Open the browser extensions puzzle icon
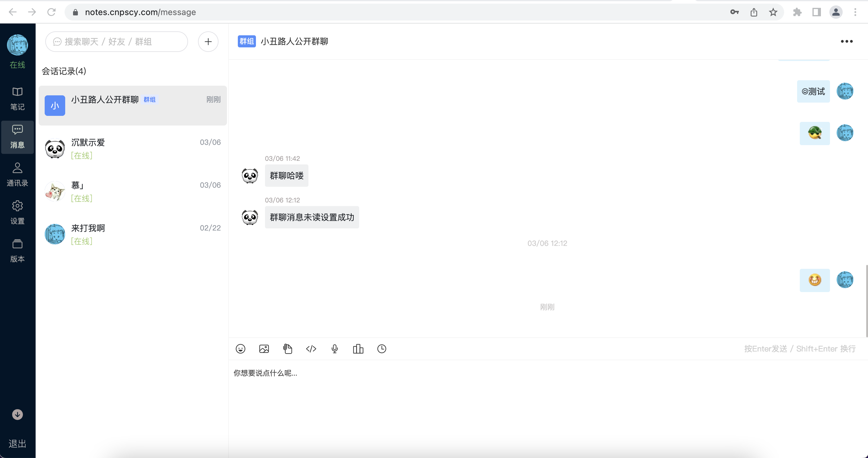The height and width of the screenshot is (458, 868). (x=797, y=12)
